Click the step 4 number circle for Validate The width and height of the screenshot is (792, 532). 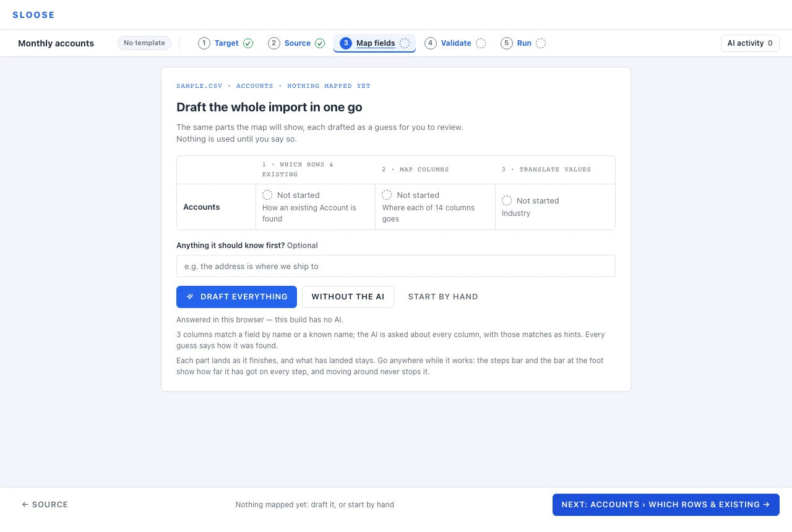coord(431,43)
